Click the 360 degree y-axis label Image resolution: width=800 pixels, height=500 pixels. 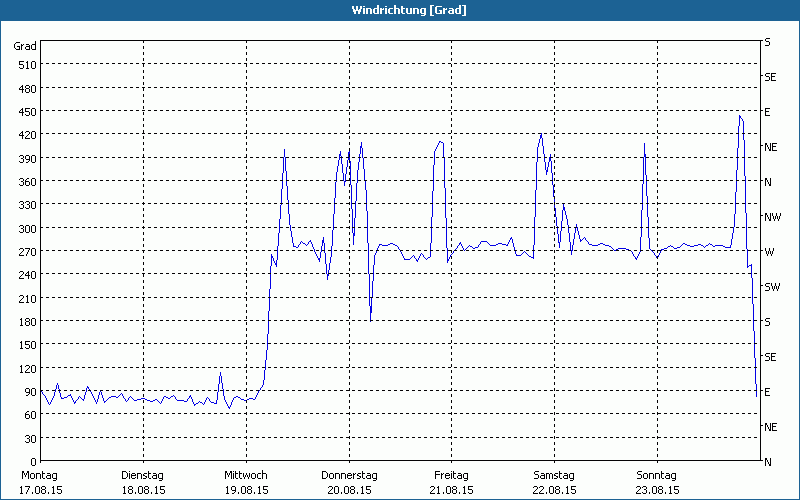point(26,182)
